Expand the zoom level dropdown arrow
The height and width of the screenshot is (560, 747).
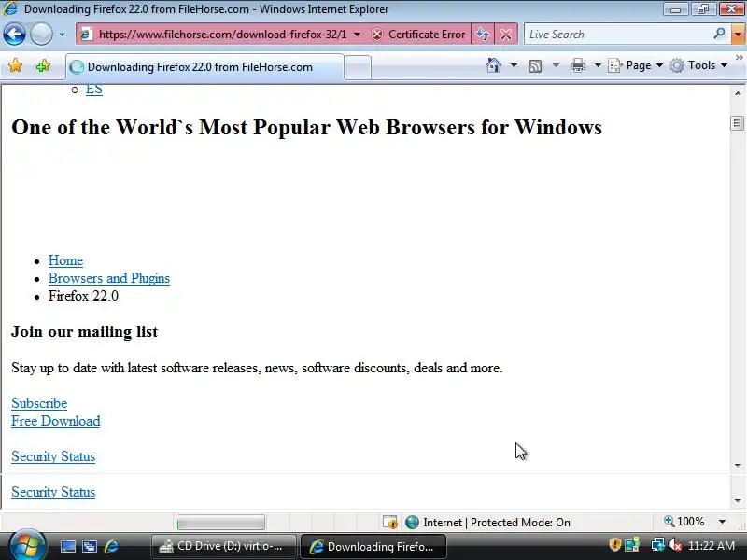click(722, 522)
